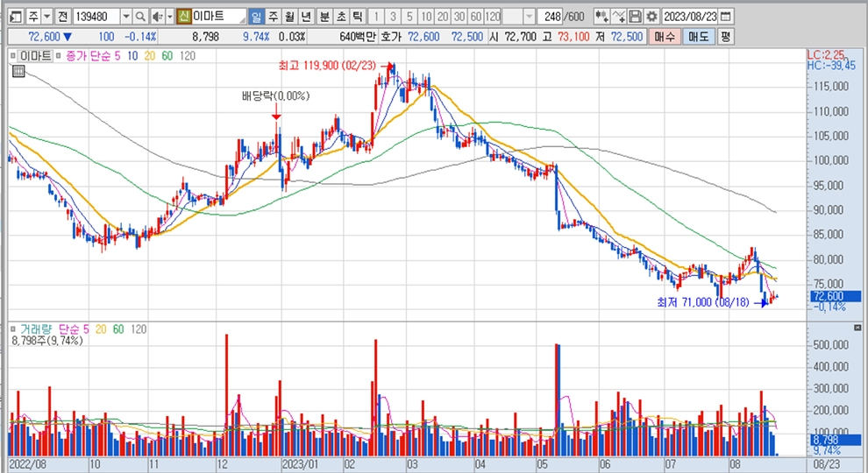Open the chart settings gear icon

(651, 17)
